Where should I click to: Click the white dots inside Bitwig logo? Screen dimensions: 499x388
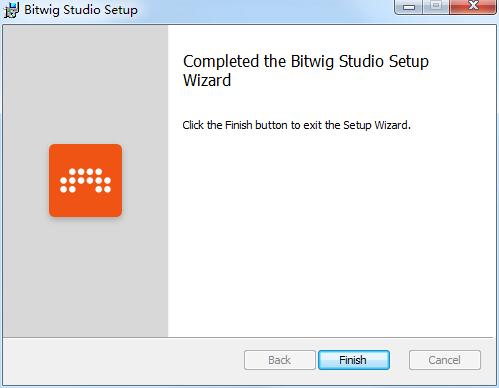(x=85, y=180)
